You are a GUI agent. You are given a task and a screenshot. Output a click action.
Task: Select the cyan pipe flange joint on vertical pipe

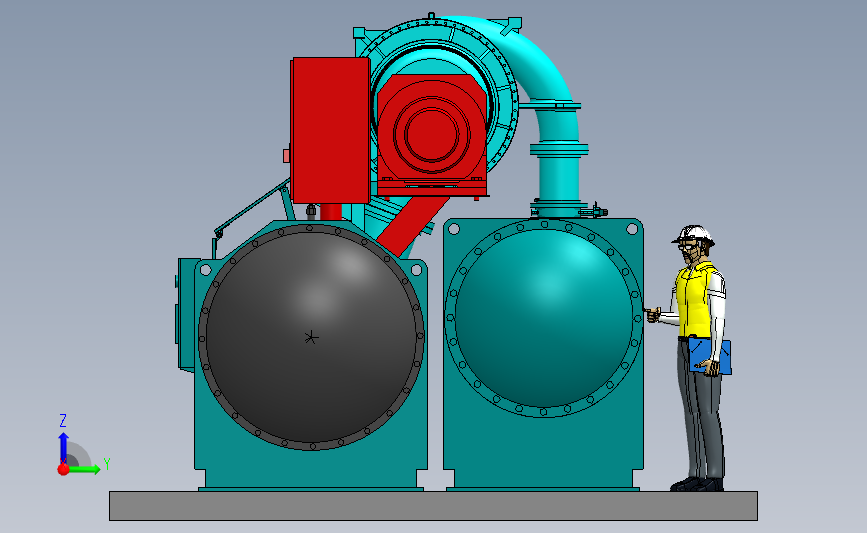(559, 149)
